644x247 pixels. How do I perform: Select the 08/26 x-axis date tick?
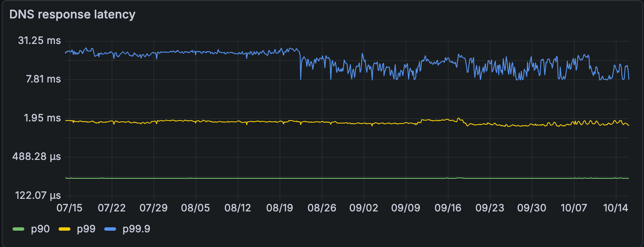pos(322,208)
